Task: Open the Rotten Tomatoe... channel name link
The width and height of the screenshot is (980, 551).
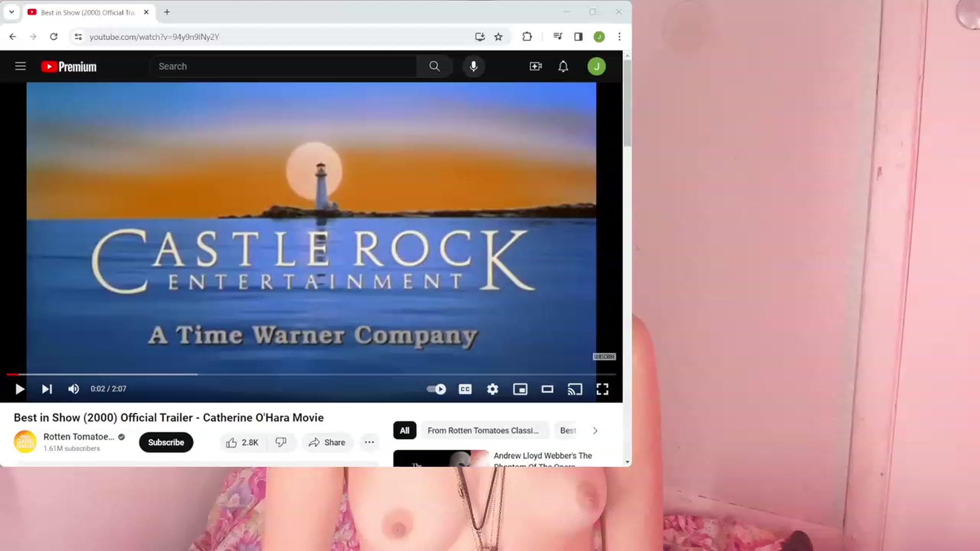Action: tap(79, 437)
